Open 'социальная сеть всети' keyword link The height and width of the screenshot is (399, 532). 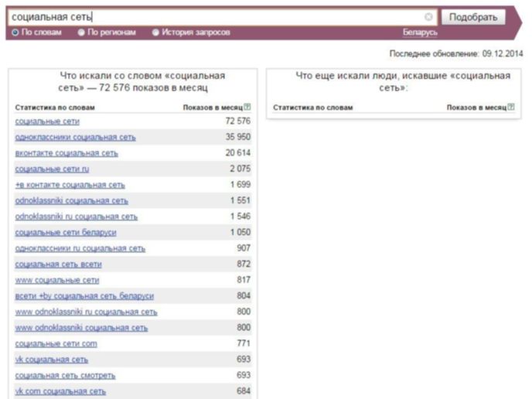(58, 264)
